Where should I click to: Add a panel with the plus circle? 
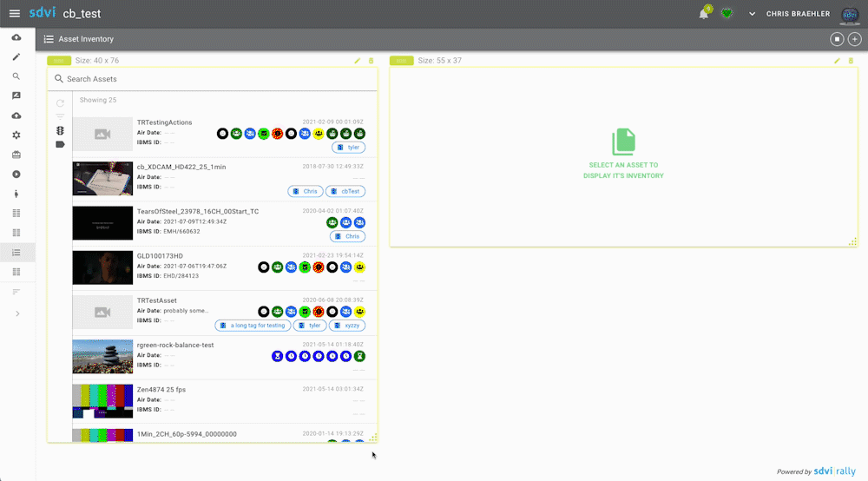click(x=855, y=39)
